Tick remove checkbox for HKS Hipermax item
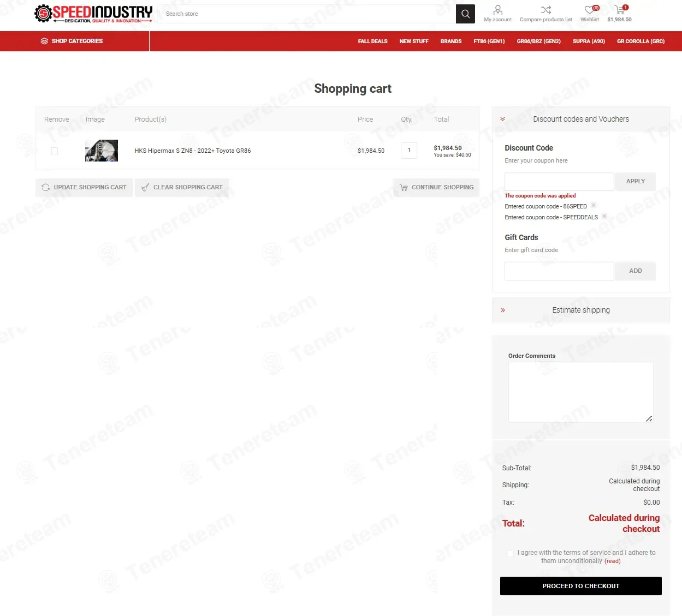682x616 pixels. pyautogui.click(x=55, y=151)
